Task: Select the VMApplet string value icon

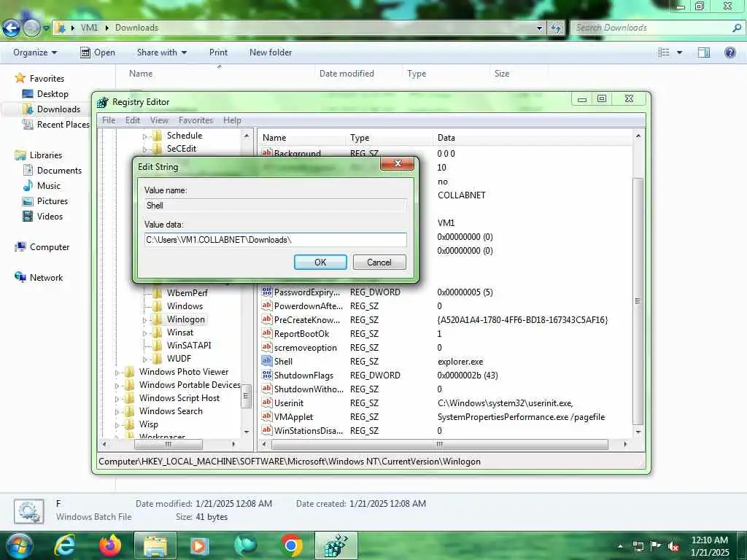Action: click(267, 416)
